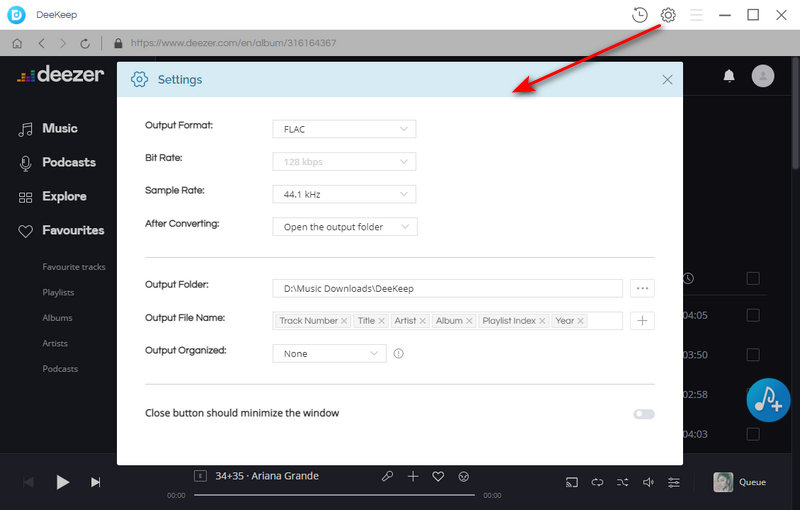Screen dimensions: 800x510
Task: Open the After Converting dropdown
Action: (345, 226)
